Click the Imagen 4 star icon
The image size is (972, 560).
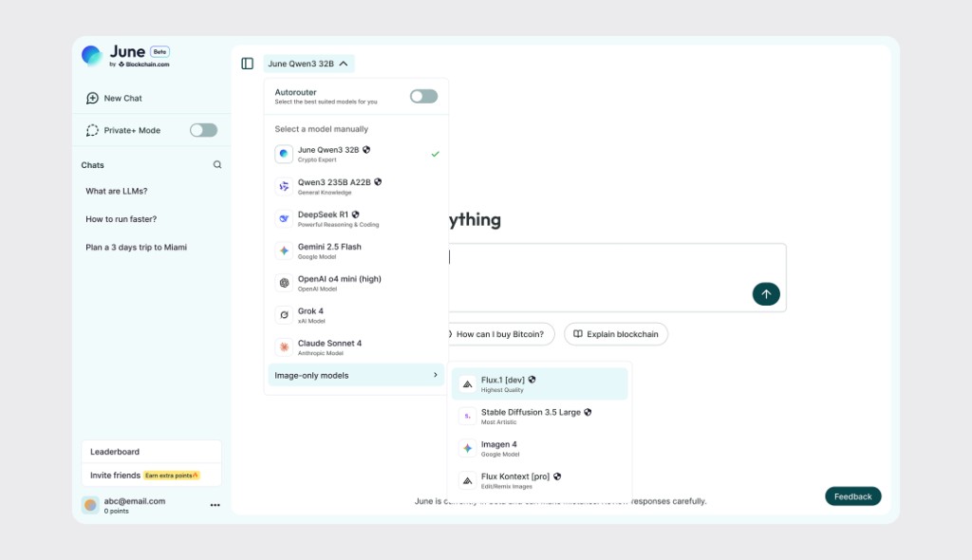(467, 448)
